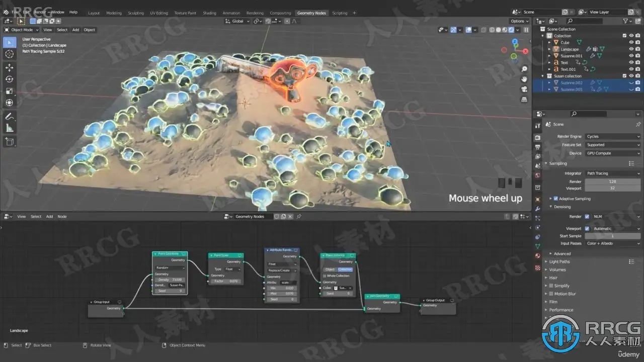Open the Input Passes dropdown
This screenshot has width=644, height=362.
tap(613, 243)
